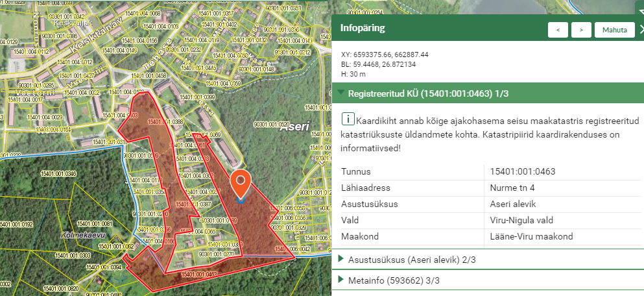Click the Maakond value Lääne-Viru maakond
This screenshot has height=296, width=644.
[x=531, y=236]
